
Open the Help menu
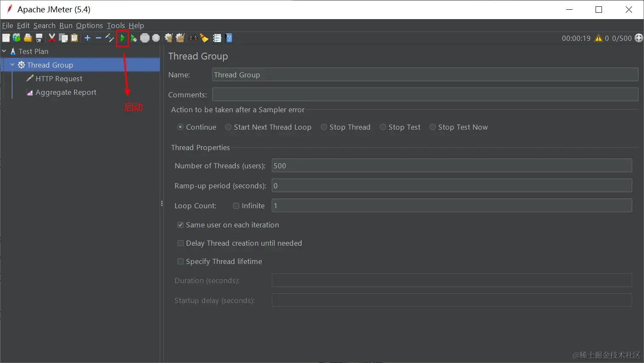(136, 26)
